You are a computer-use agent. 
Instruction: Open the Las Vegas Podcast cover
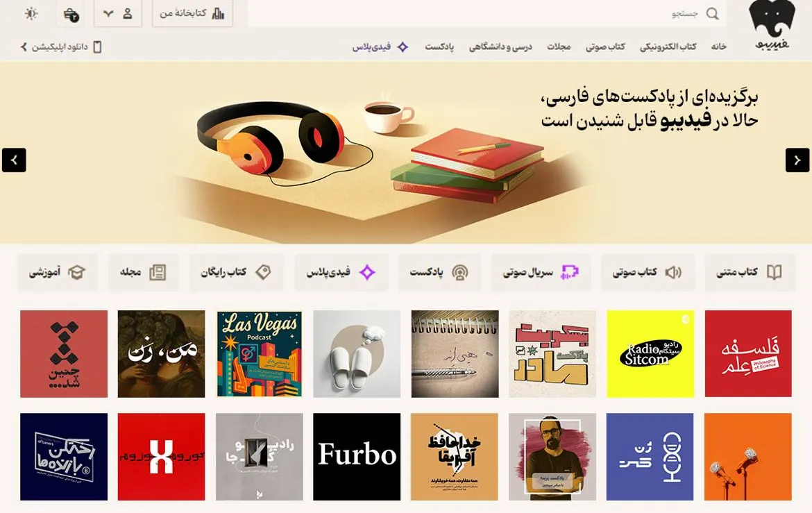pyautogui.click(x=260, y=354)
